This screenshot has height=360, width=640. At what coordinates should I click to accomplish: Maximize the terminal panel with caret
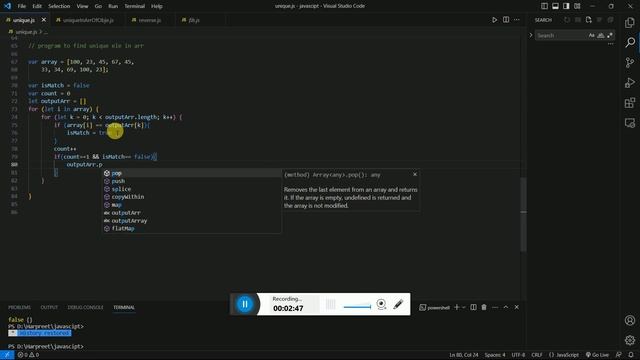coord(506,307)
